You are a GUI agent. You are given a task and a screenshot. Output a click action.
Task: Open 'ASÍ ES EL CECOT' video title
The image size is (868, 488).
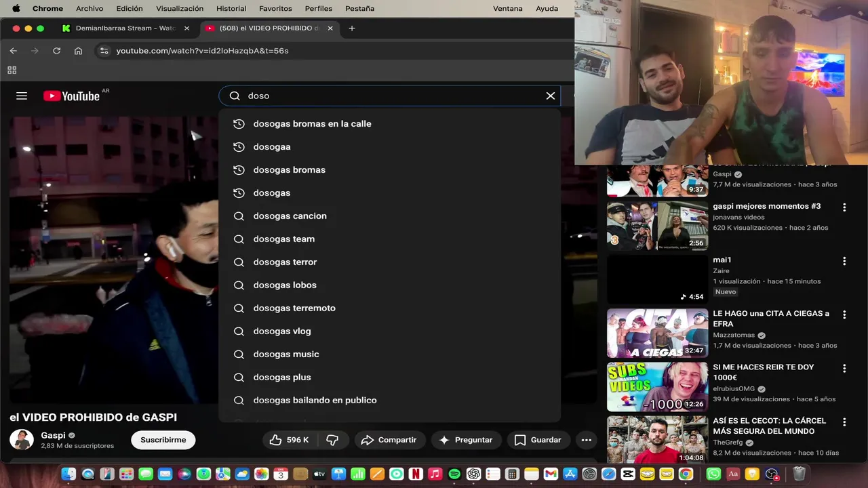point(769,426)
